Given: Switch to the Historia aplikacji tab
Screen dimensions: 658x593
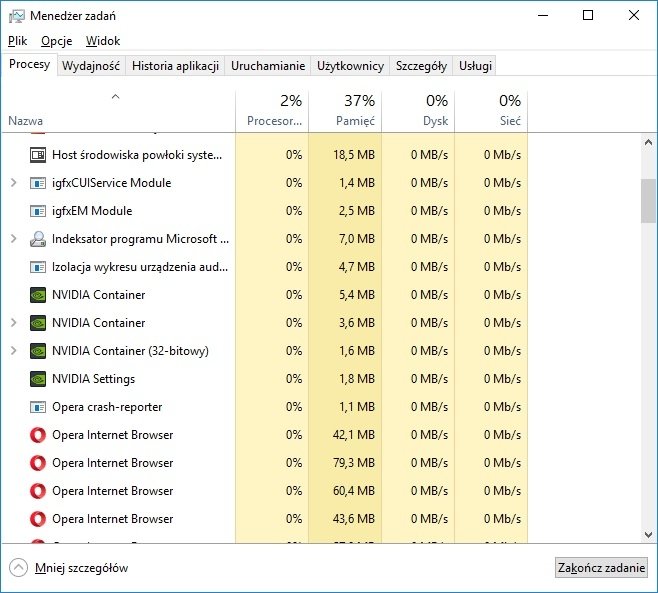Looking at the screenshot, I should point(175,66).
